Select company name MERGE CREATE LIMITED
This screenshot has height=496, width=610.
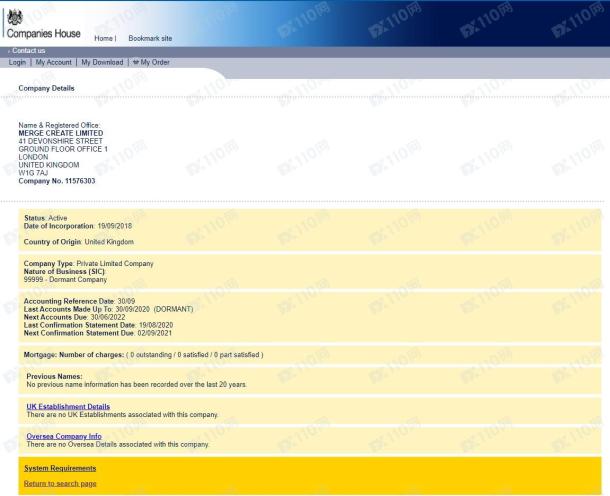[x=61, y=133]
